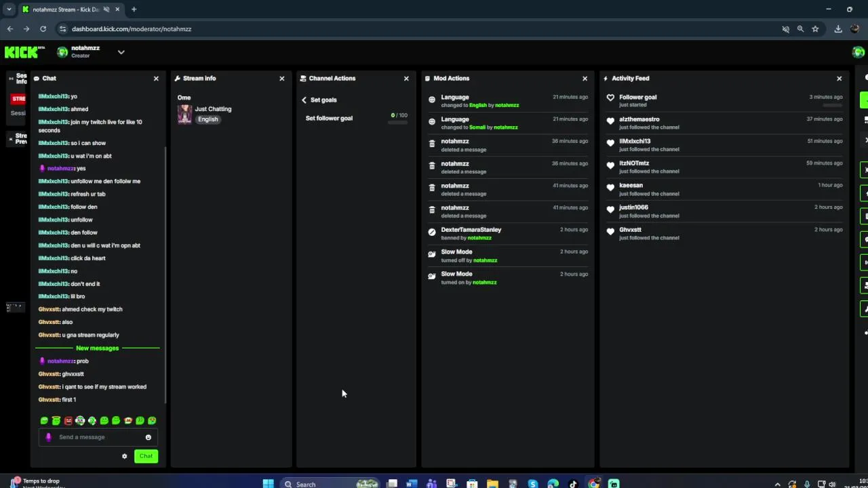Click the Activity Feed lightning header icon

606,79
